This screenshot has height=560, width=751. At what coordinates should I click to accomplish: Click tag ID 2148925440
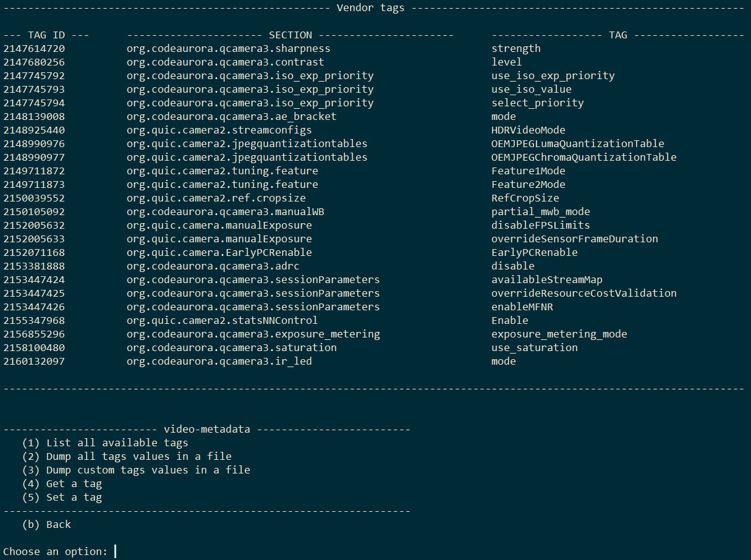[x=34, y=130]
